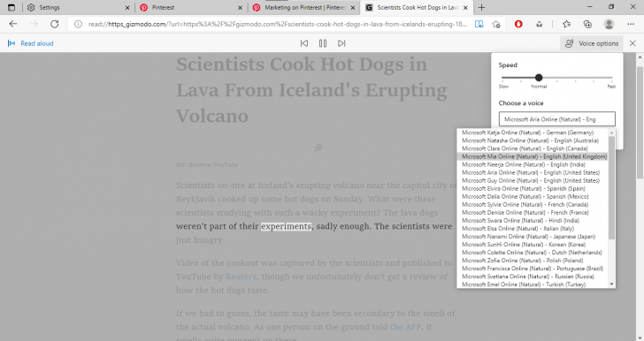The image size is (644, 341).
Task: Open the tab actions menu icon
Action: point(11,7)
